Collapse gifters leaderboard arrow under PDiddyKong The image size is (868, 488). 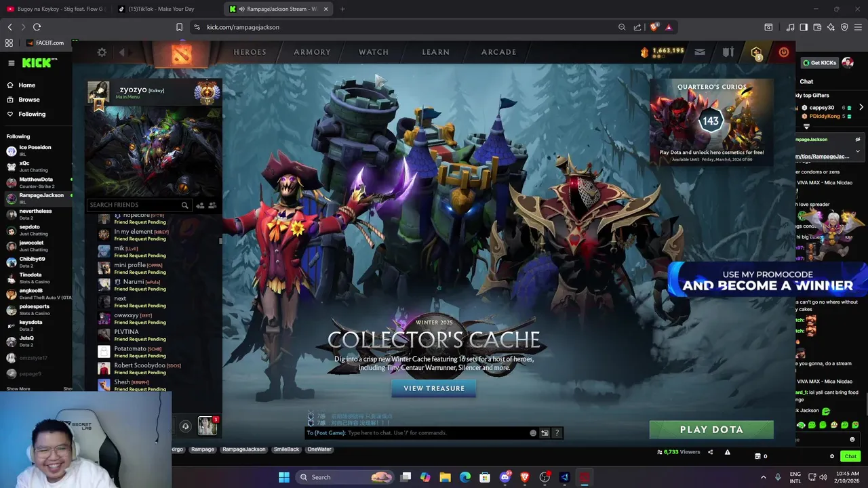[x=806, y=126]
